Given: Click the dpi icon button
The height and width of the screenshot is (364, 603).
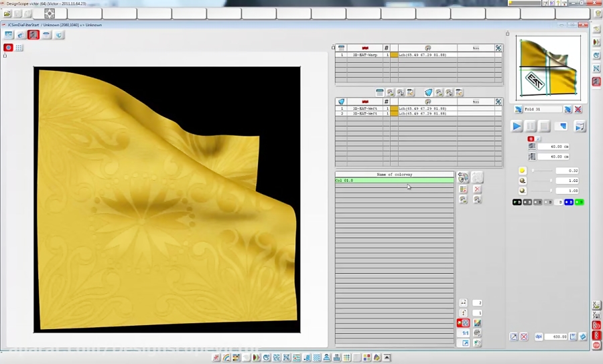Looking at the screenshot, I should point(538,337).
